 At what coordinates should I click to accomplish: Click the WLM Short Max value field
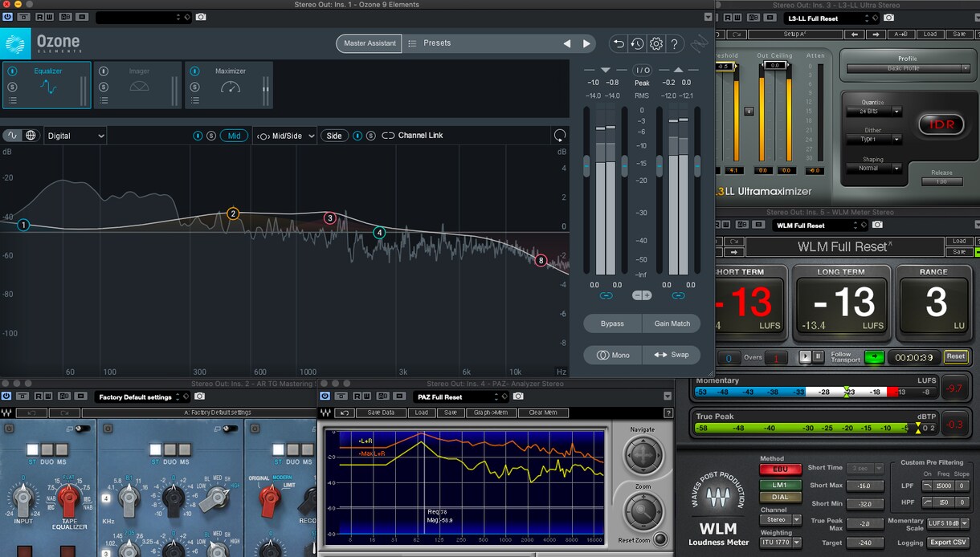pos(867,486)
